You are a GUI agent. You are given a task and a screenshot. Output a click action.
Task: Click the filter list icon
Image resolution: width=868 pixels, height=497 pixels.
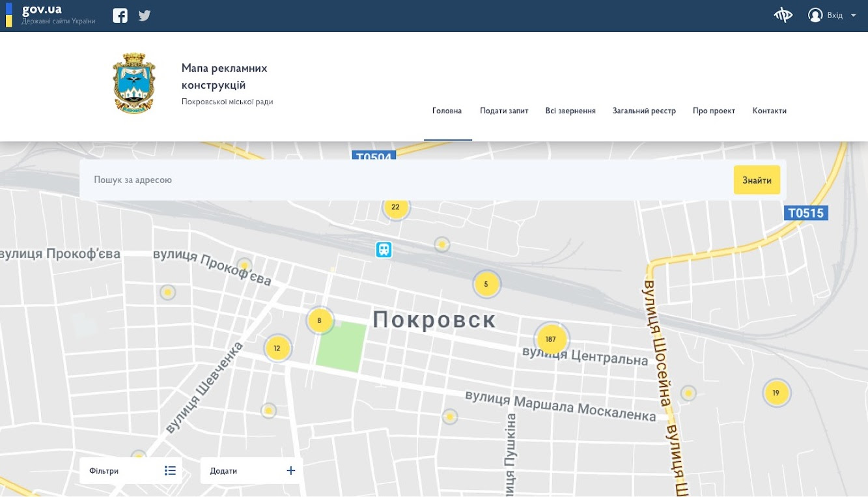[x=171, y=470]
